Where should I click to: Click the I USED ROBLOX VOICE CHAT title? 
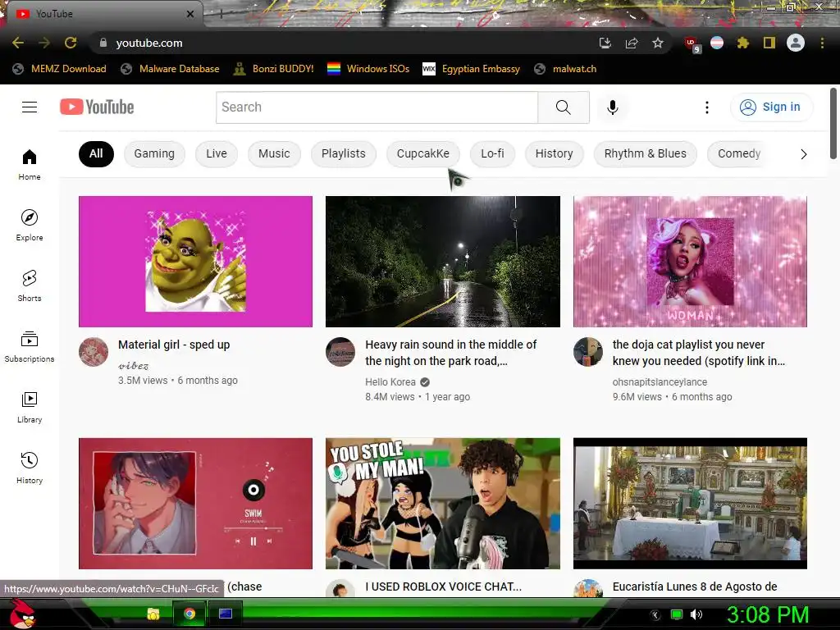point(443,587)
